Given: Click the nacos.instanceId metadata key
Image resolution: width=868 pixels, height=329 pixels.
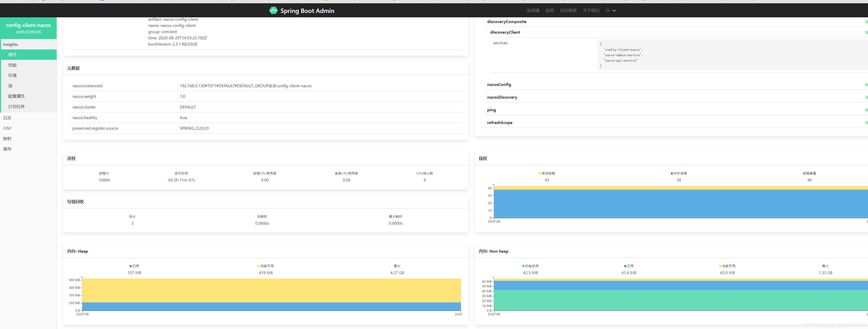Looking at the screenshot, I should [87, 86].
